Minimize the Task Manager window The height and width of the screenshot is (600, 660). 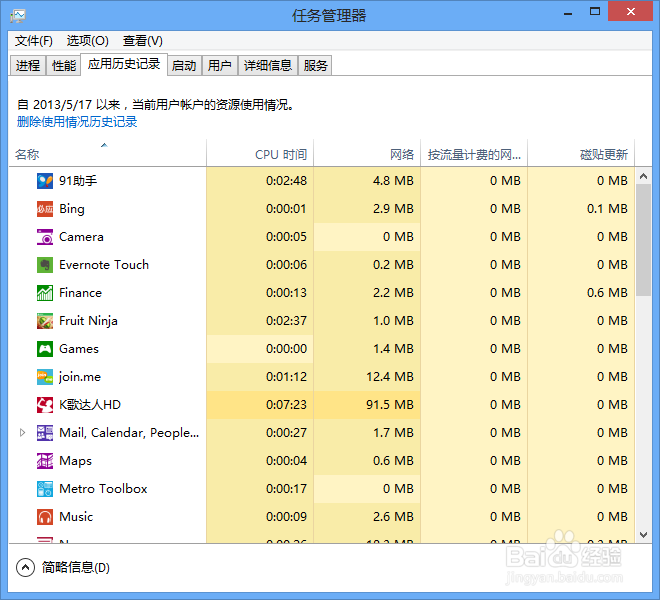(x=568, y=13)
